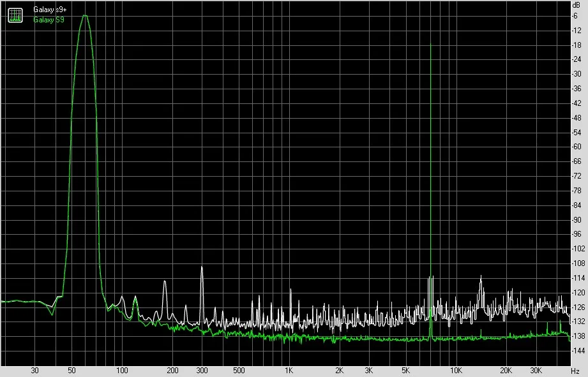Click the 30 Hz frequency axis label
Viewport: 588px width, 377px height.
(34, 370)
